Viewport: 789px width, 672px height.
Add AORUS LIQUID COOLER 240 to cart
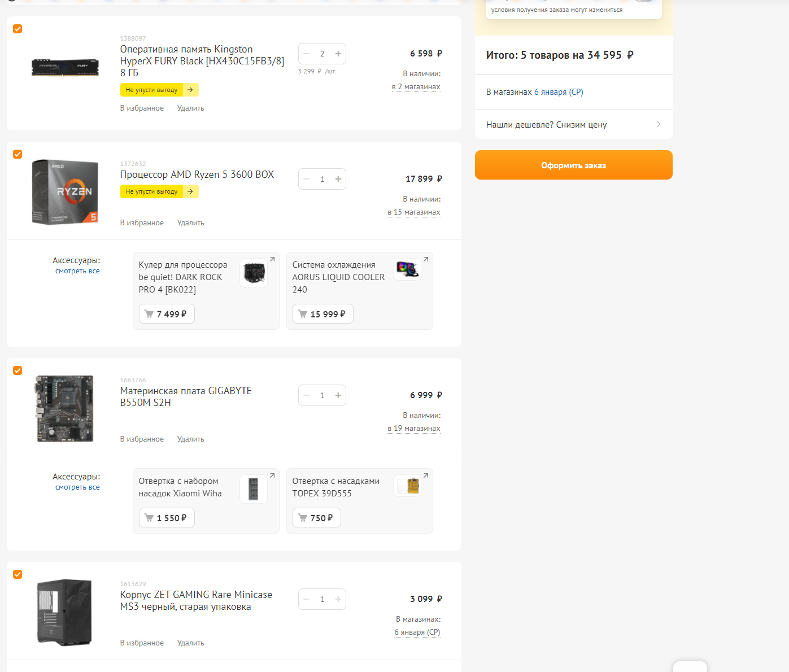pos(322,314)
